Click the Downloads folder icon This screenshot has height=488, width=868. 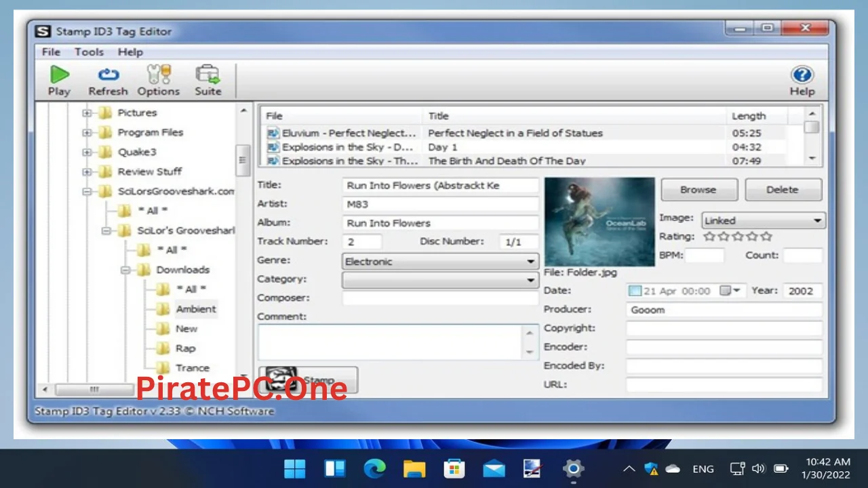(x=144, y=270)
